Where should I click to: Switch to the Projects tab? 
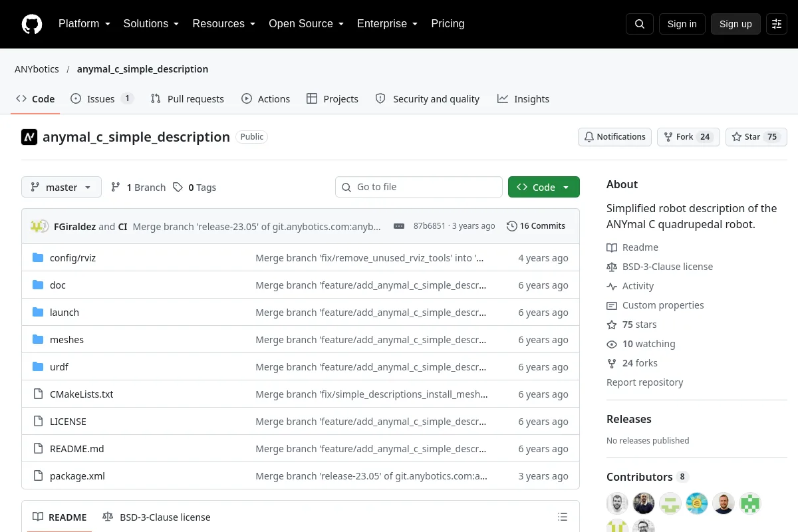point(332,99)
